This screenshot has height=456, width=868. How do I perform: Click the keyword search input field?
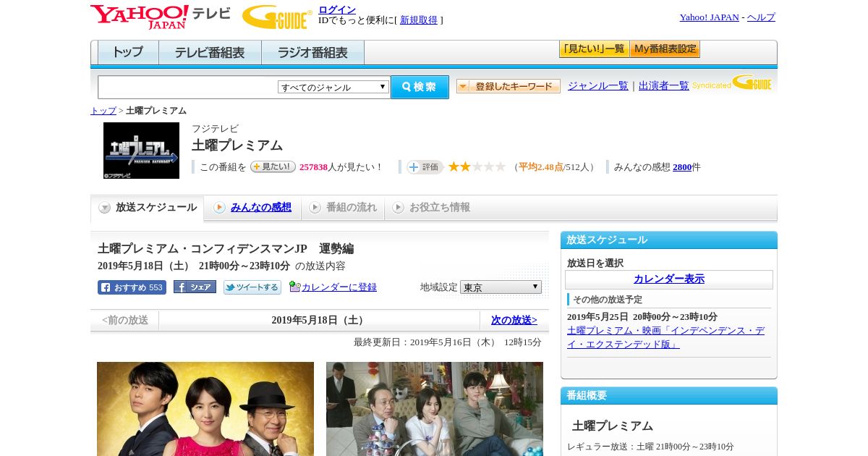tap(188, 87)
